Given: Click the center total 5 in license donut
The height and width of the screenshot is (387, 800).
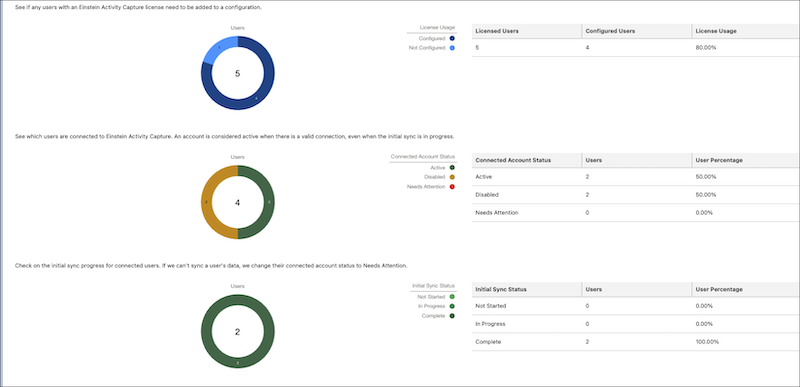Looking at the screenshot, I should pyautogui.click(x=237, y=73).
